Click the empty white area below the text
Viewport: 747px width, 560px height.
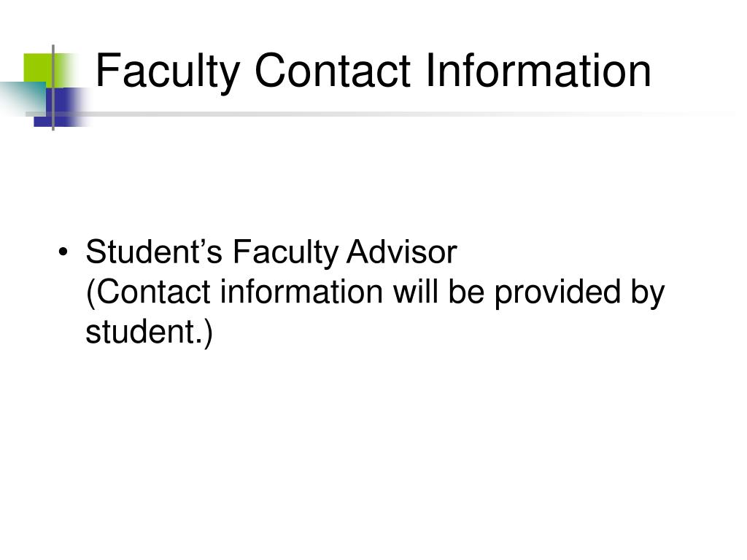click(x=373, y=452)
